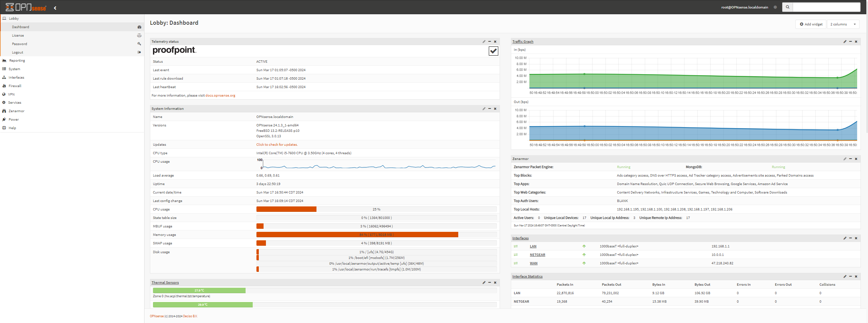Click the CPU usage 25% progress bar
Viewport: 868px width, 323px height.
[377, 209]
